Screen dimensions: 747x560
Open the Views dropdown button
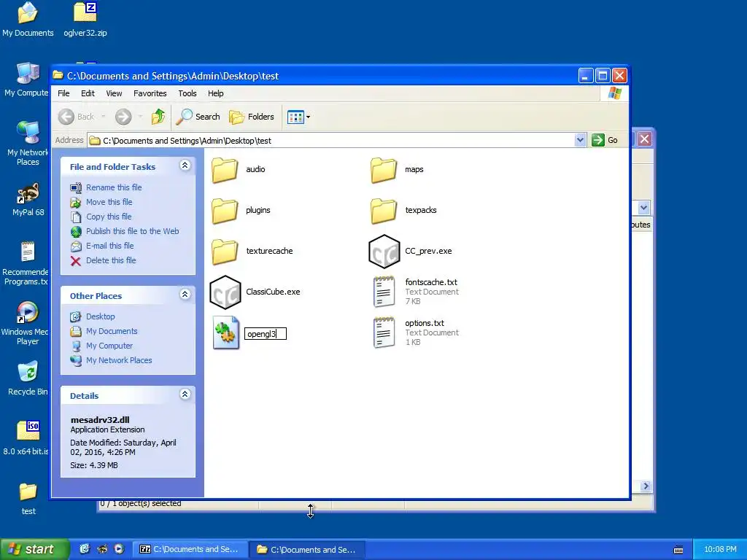298,117
